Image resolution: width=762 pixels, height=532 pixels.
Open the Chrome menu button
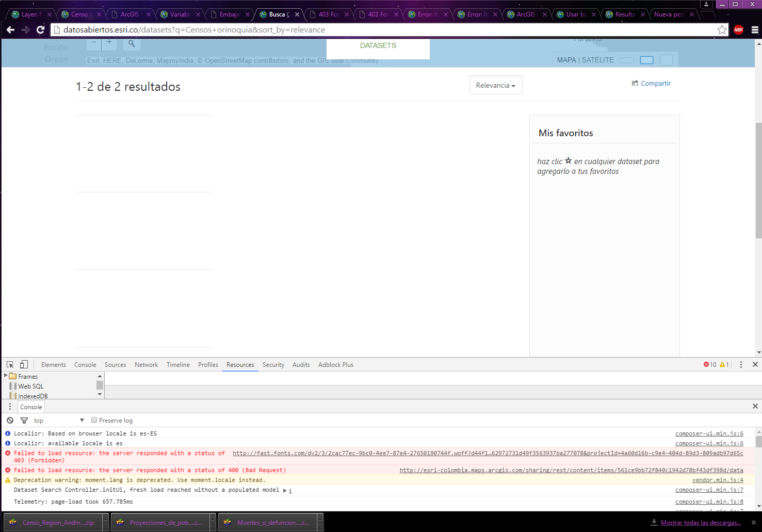pyautogui.click(x=754, y=30)
